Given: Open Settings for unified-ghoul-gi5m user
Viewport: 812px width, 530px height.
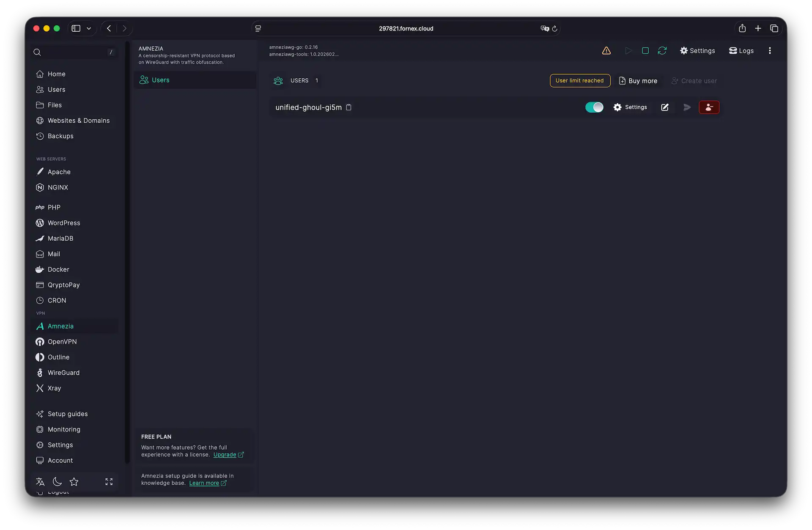Looking at the screenshot, I should click(630, 107).
